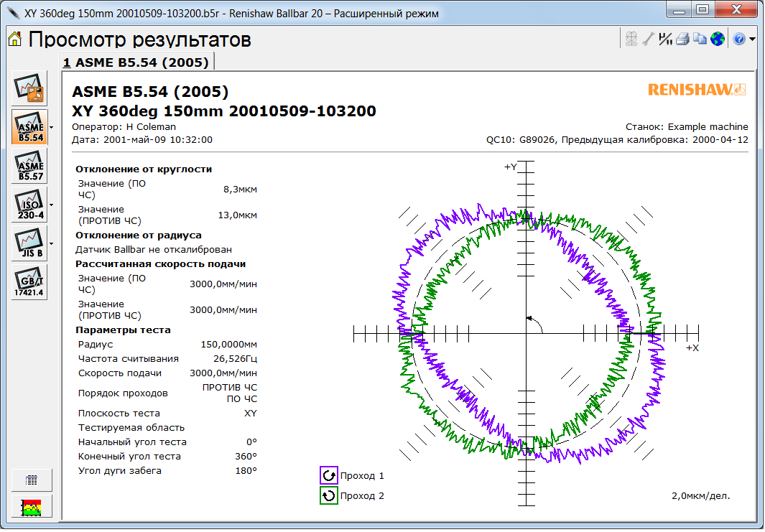Image resolution: width=765 pixels, height=532 pixels.
Task: Toggle the green Проход 2 legend box
Action: pyautogui.click(x=329, y=495)
